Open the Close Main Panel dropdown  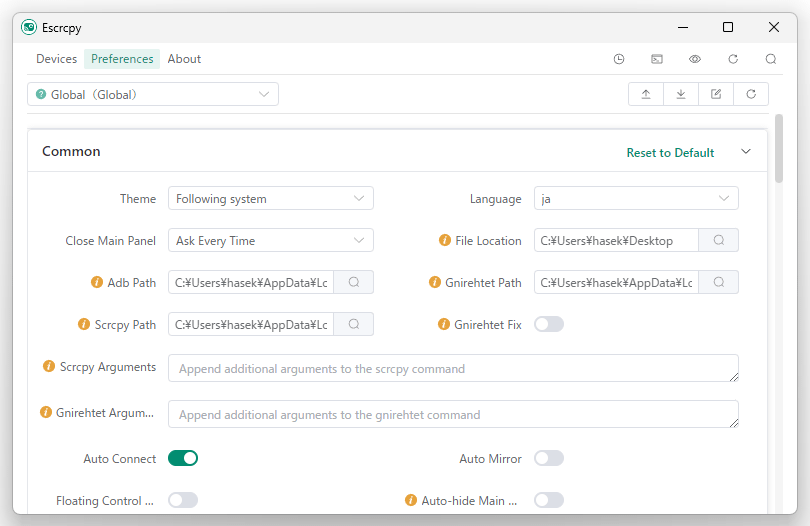(x=271, y=240)
